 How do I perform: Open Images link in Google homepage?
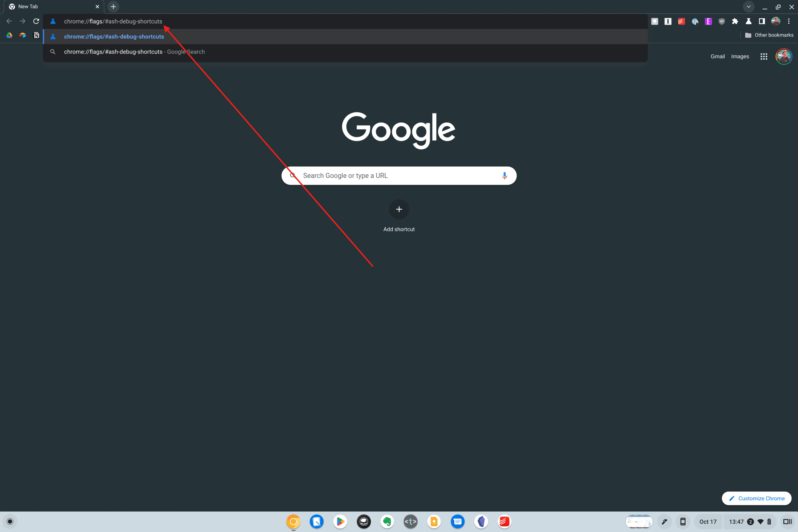[740, 56]
